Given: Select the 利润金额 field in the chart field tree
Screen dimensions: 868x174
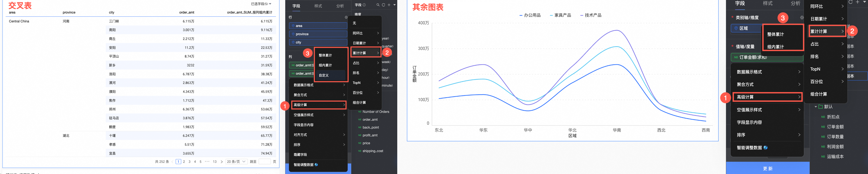Looking at the screenshot, I should [x=835, y=147].
